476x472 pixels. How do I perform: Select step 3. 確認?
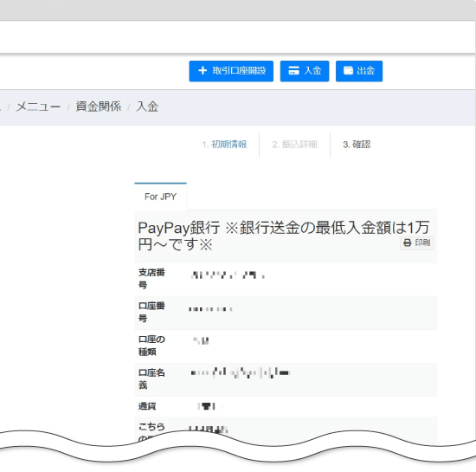point(357,145)
